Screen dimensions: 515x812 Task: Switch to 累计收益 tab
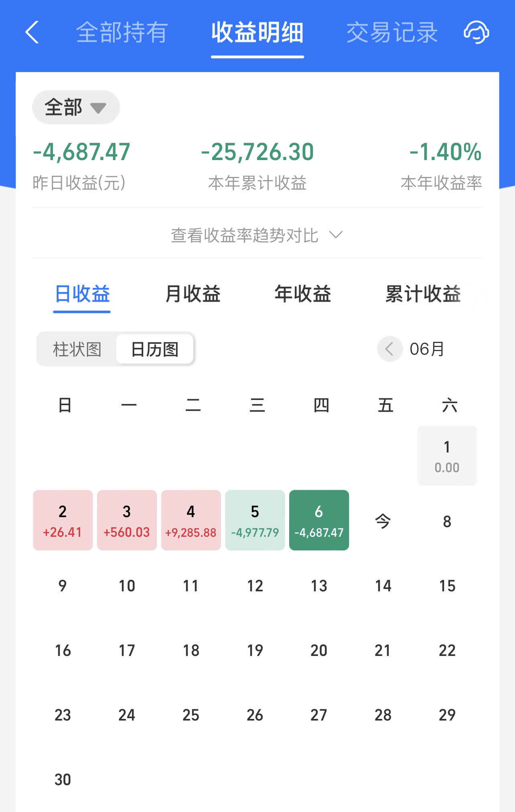tap(423, 294)
